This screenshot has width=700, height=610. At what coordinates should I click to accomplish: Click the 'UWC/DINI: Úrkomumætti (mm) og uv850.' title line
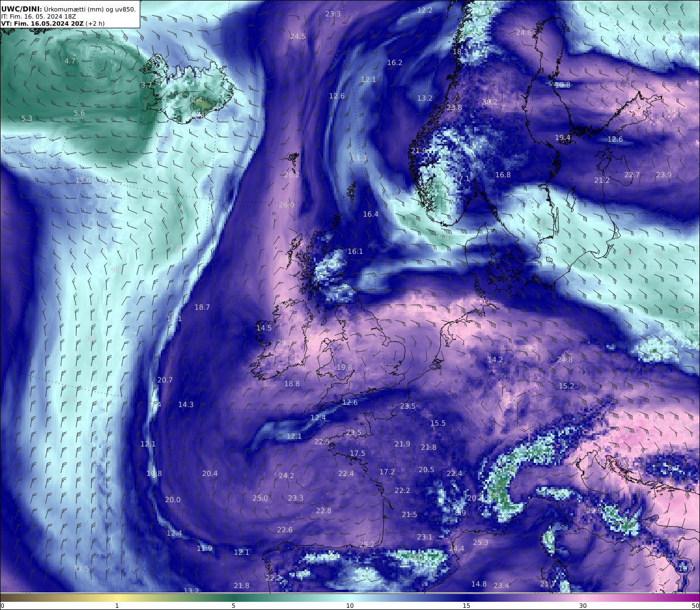coord(68,9)
